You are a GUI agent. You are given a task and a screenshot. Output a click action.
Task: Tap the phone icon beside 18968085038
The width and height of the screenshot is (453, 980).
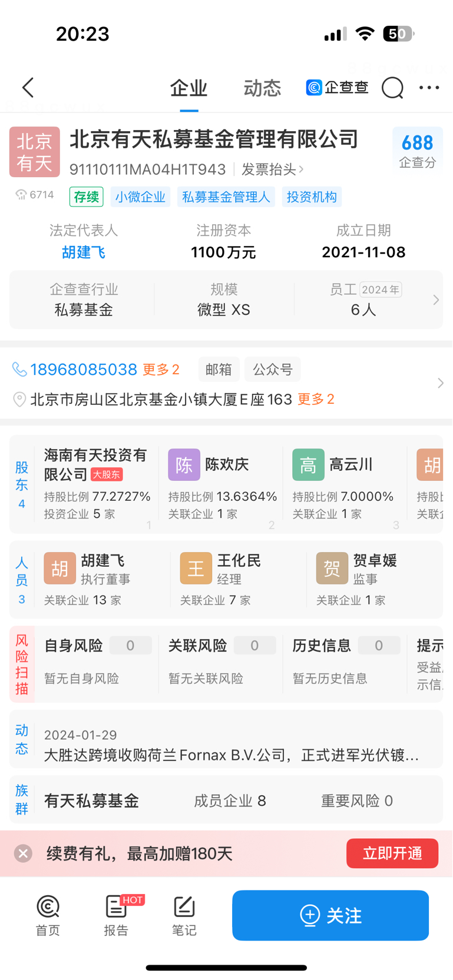coord(19,370)
